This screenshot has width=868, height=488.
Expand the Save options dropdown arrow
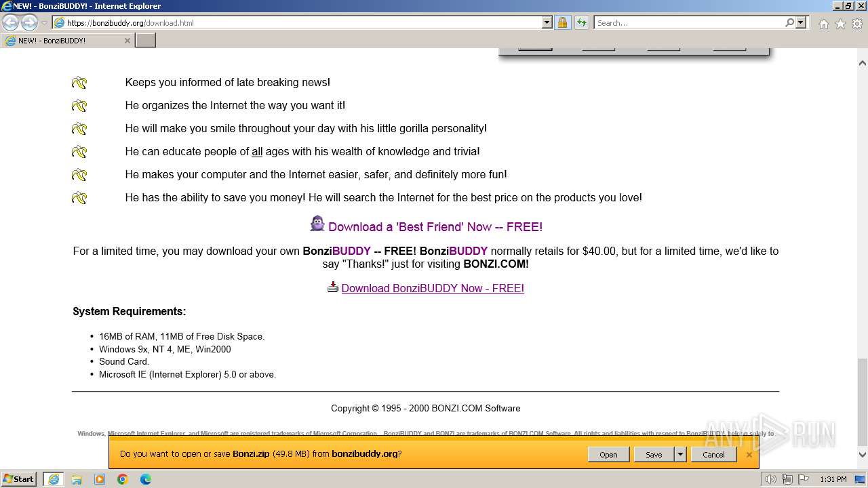point(680,455)
